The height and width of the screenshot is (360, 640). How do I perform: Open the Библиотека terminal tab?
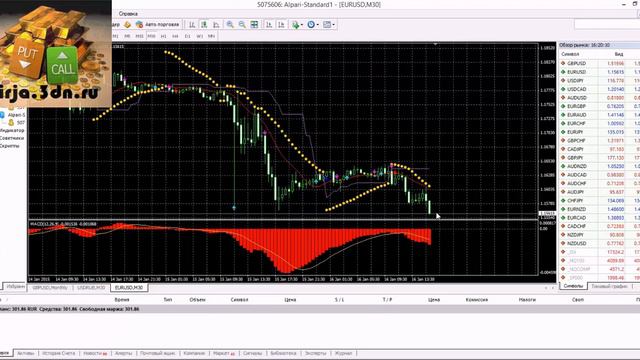[x=283, y=353]
